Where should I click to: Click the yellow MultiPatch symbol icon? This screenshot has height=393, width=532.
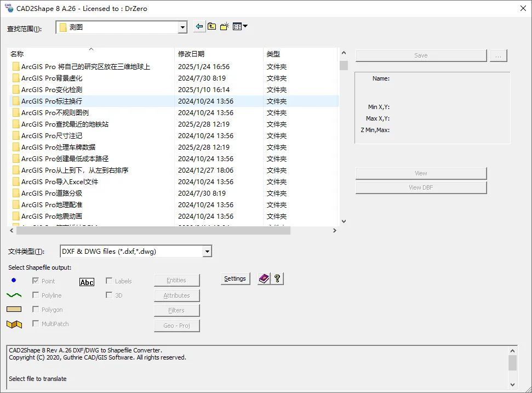click(14, 324)
